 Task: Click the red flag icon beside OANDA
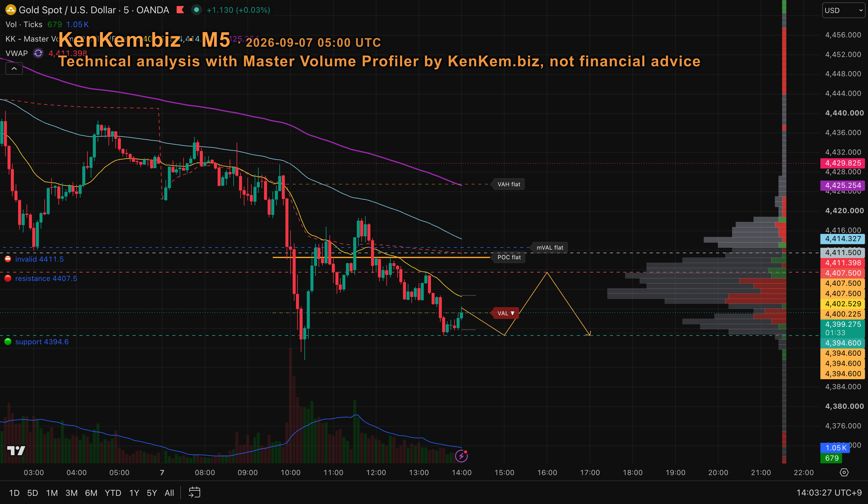click(x=180, y=10)
